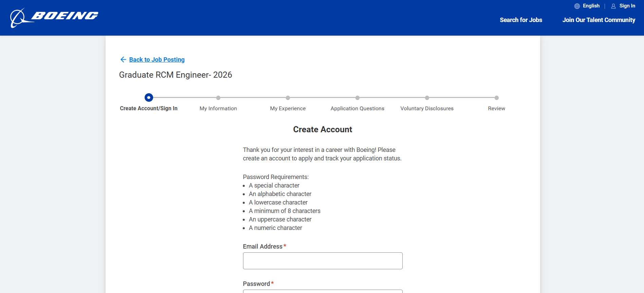Select the Application Questions step dot

tap(357, 98)
